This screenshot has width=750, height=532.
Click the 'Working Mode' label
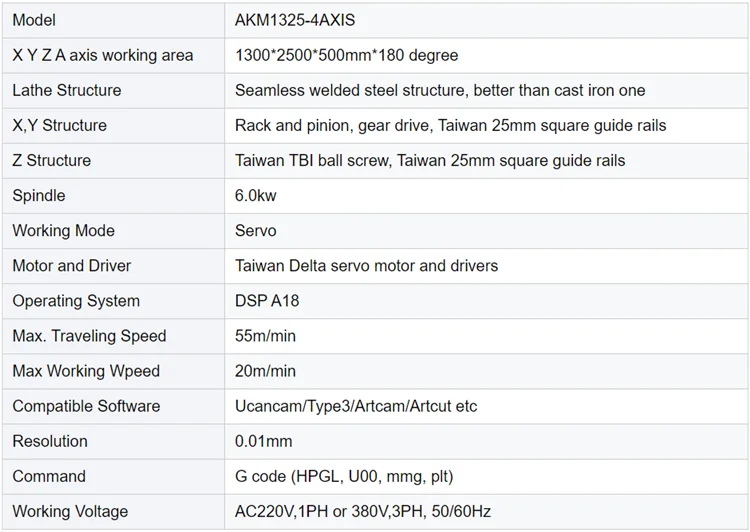64,231
